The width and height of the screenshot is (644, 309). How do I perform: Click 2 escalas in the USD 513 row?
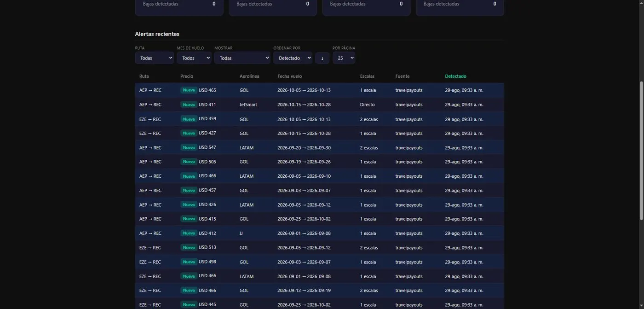[x=369, y=247]
